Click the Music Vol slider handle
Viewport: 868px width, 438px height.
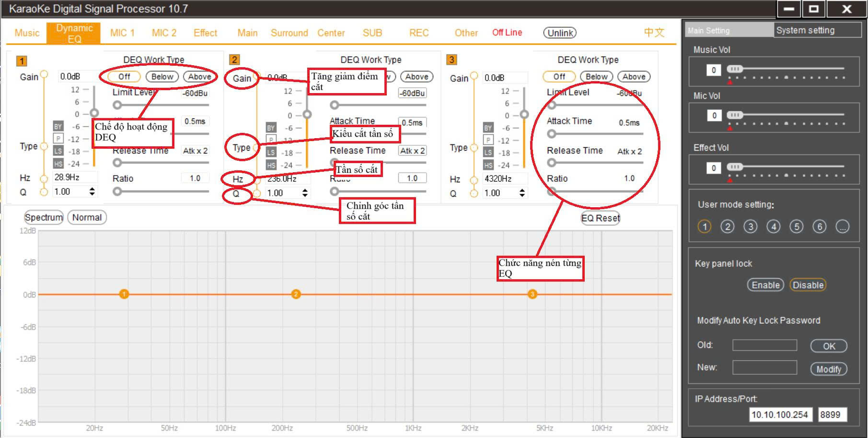coord(734,69)
